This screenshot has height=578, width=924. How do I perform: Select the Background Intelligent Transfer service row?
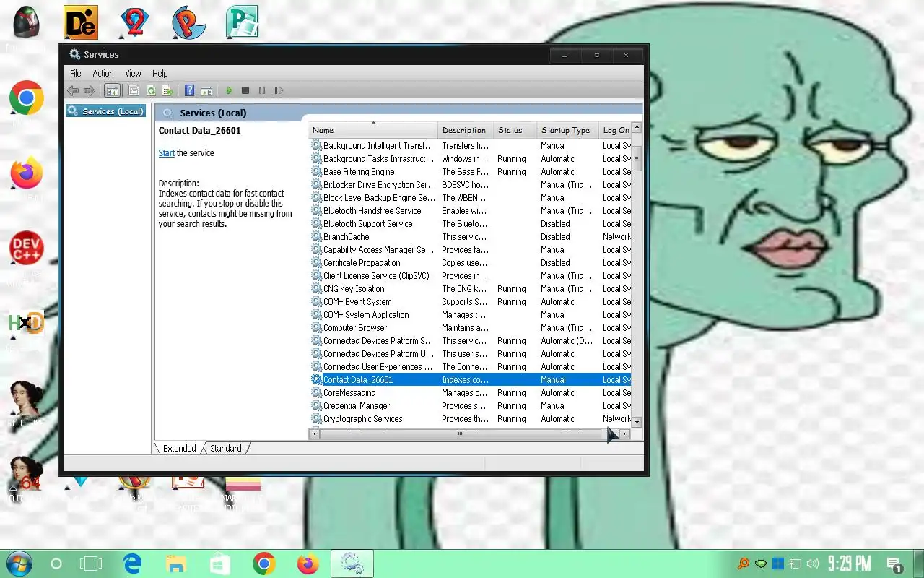[x=471, y=146]
